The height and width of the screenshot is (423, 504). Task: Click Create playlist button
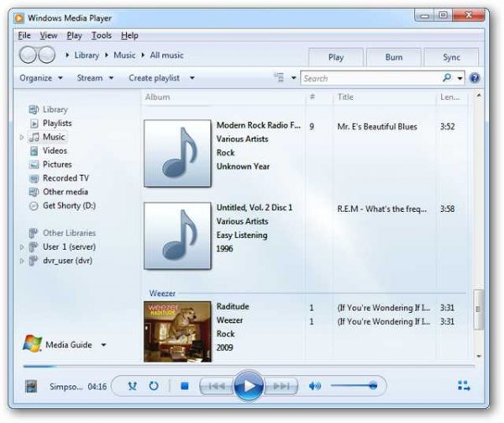(154, 78)
